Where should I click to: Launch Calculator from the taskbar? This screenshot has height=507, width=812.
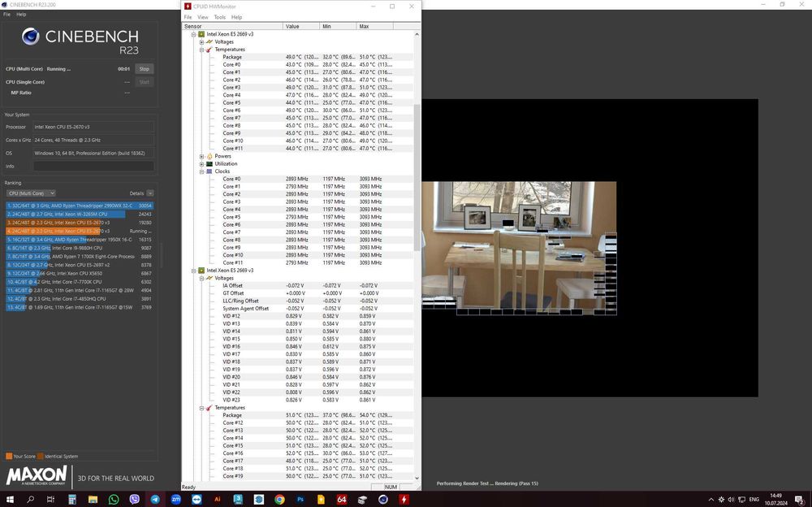[x=72, y=500]
